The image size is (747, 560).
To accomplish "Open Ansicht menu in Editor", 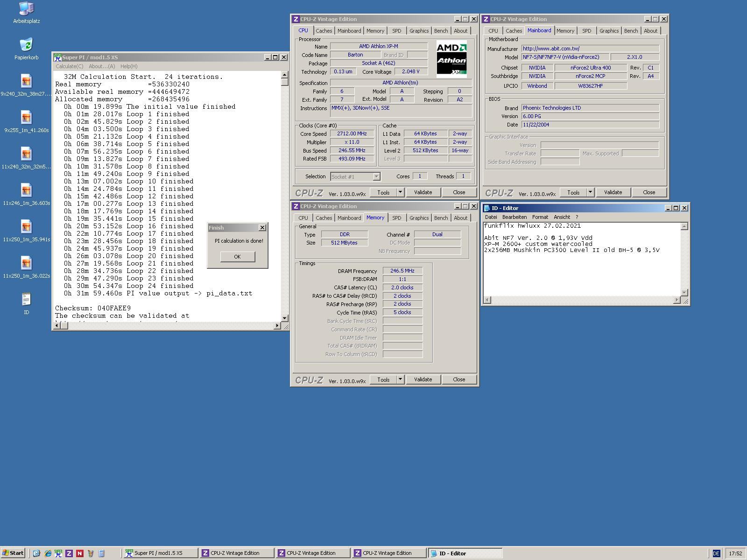I will click(x=562, y=217).
